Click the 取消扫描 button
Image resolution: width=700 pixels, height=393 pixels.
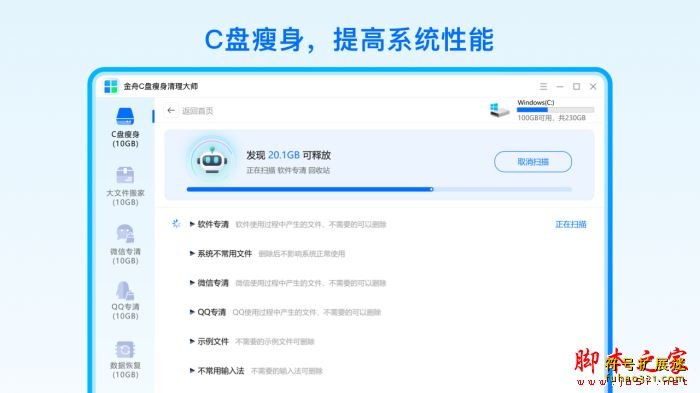click(x=533, y=162)
